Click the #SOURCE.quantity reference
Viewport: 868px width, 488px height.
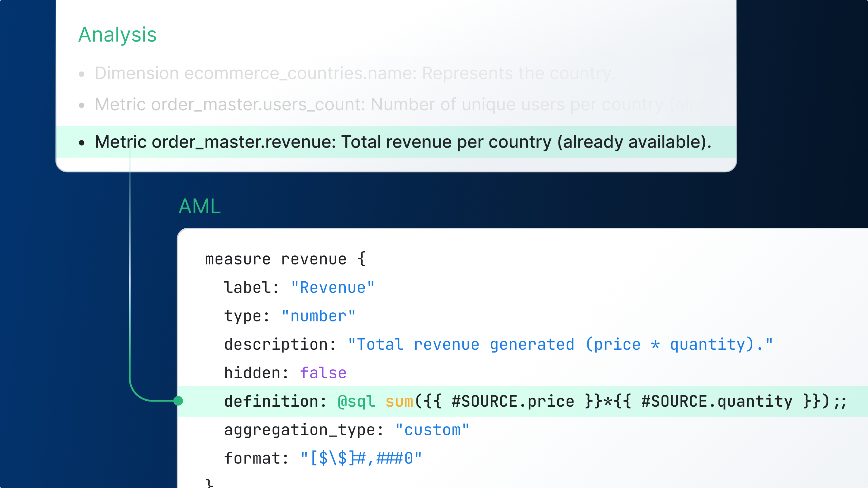tap(717, 402)
